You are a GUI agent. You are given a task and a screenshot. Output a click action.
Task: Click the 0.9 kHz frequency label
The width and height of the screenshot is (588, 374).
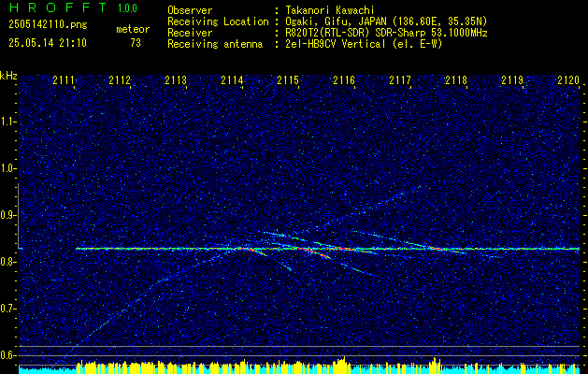[x=7, y=215]
